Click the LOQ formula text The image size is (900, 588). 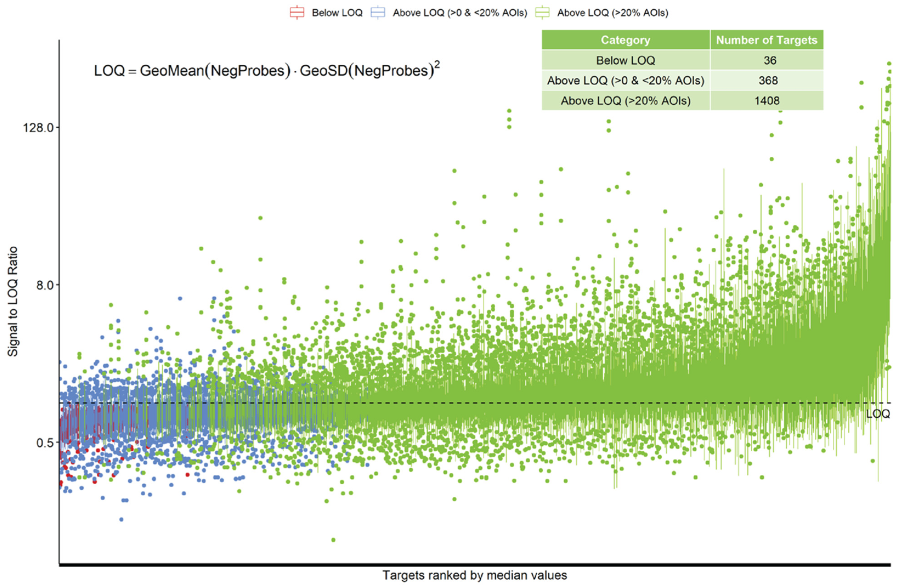(266, 70)
